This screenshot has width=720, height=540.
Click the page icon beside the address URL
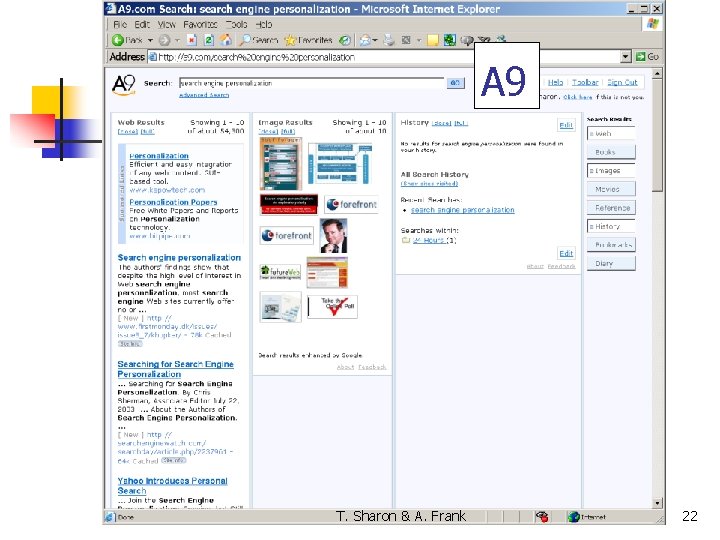point(152,57)
